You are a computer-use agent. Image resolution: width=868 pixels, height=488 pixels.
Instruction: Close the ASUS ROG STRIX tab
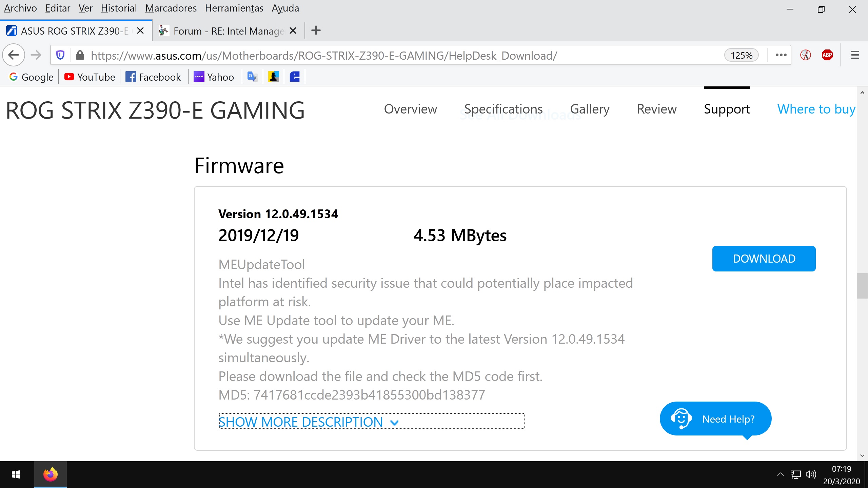pos(140,31)
